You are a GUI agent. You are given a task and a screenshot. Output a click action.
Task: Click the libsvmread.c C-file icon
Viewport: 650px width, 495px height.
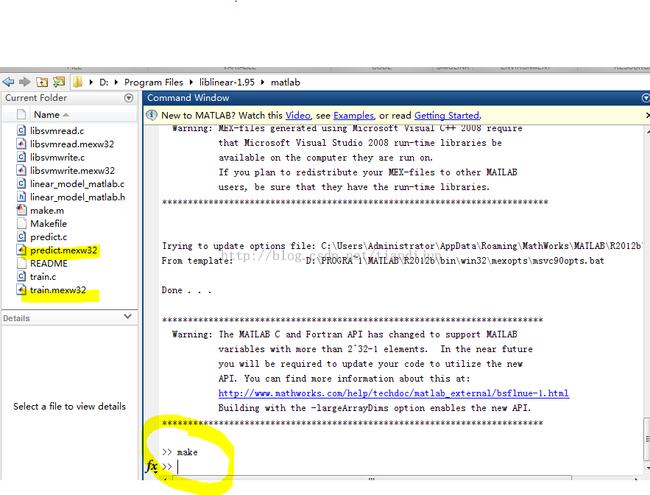point(21,131)
